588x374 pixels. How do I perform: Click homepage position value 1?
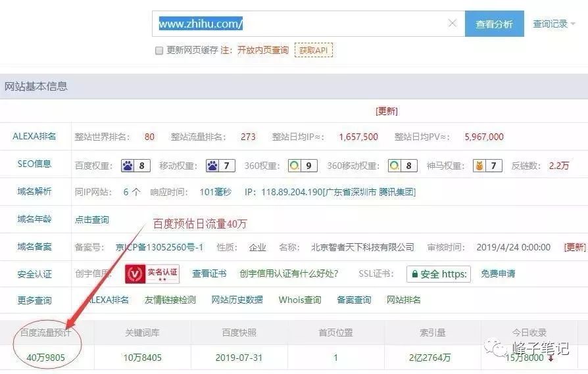tap(335, 358)
